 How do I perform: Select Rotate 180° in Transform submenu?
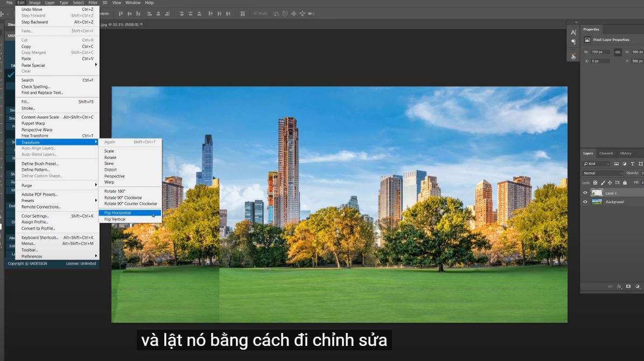pyautogui.click(x=115, y=191)
